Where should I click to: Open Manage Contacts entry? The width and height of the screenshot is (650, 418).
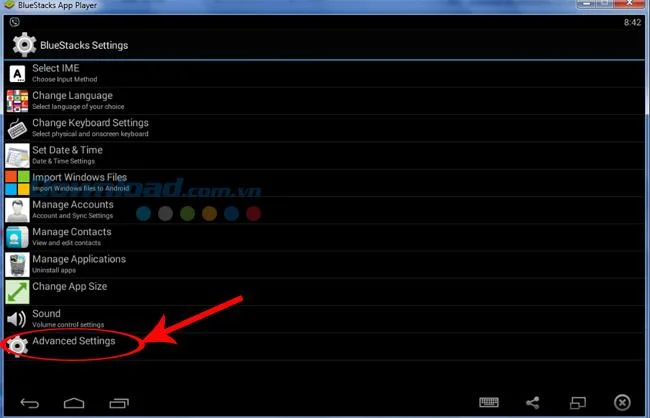(x=325, y=237)
